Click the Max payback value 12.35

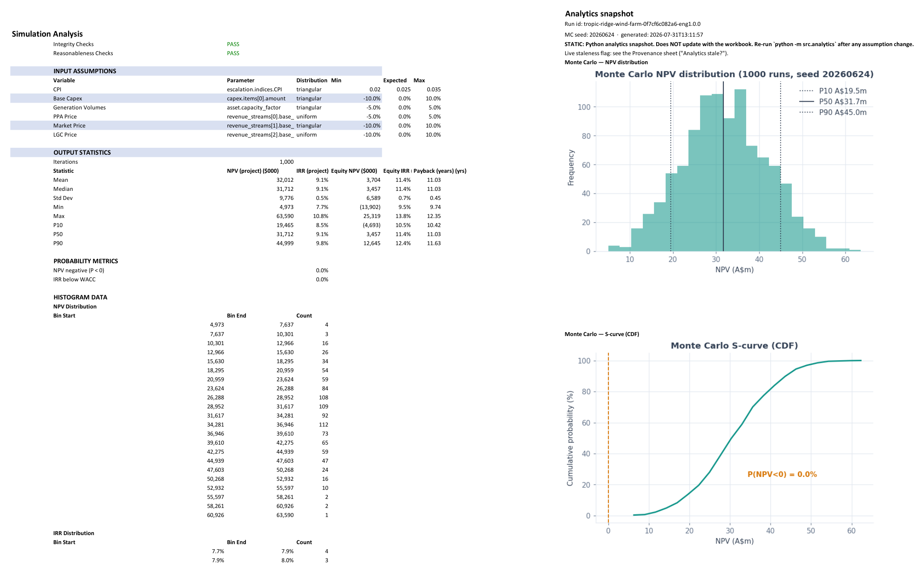[434, 216]
